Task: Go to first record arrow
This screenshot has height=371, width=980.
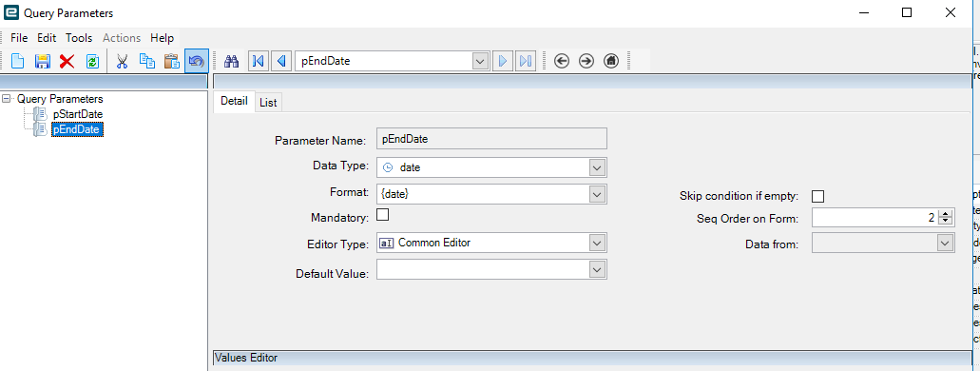Action: click(x=259, y=61)
